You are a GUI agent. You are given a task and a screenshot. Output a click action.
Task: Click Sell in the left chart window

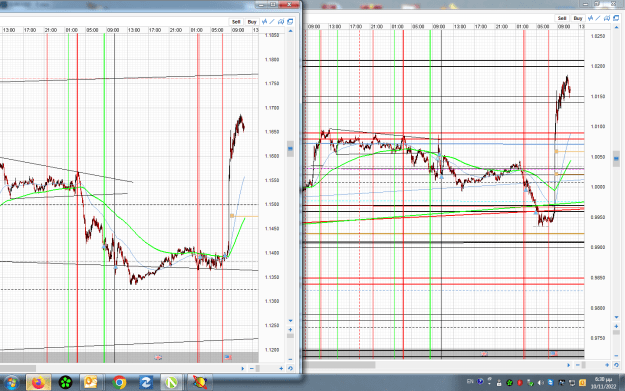(x=236, y=22)
